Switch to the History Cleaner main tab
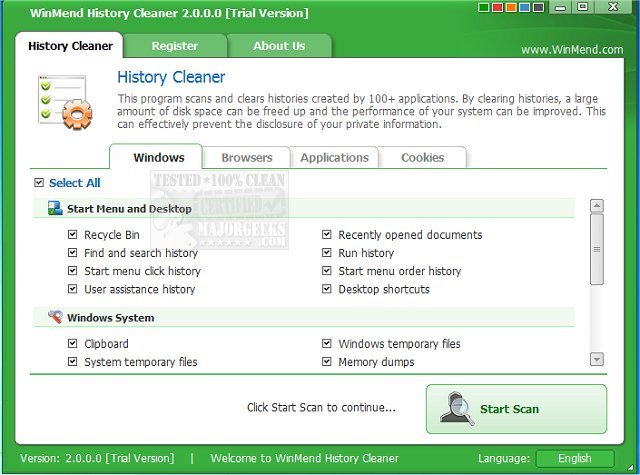 coord(70,46)
